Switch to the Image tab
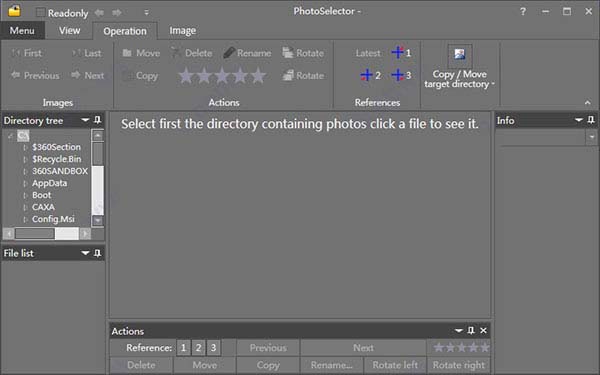The image size is (600, 375). (x=183, y=31)
